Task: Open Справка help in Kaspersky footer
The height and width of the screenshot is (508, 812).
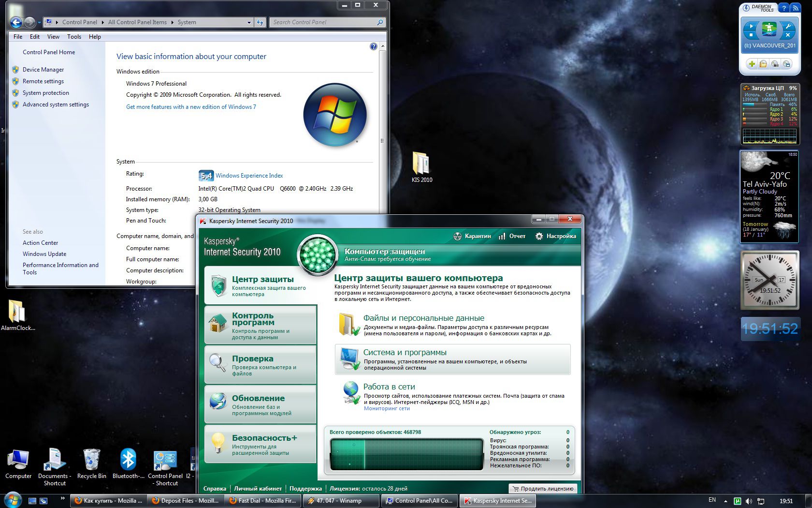Action: 215,489
